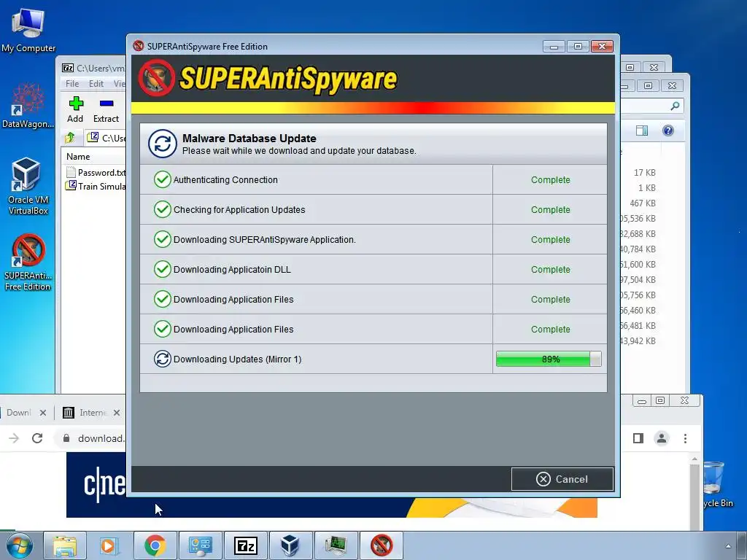Viewport: 747px width, 560px height.
Task: Click the 7-Zip title bar icon
Action: coord(68,68)
